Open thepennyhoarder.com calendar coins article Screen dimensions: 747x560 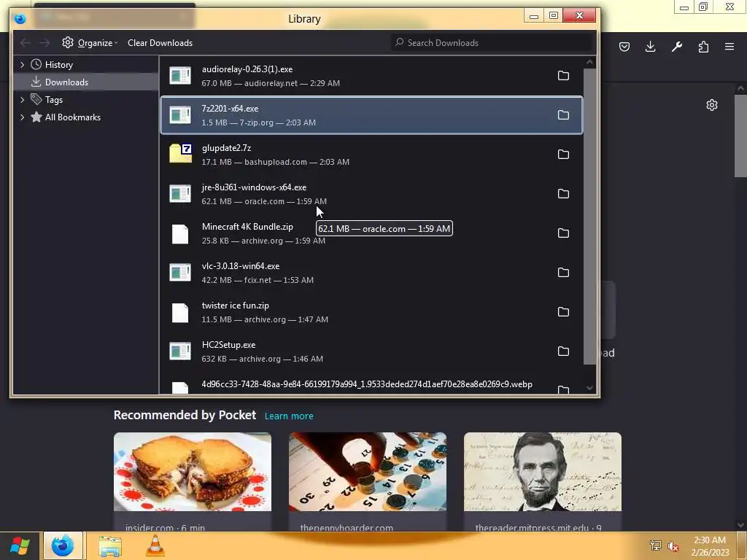368,481
